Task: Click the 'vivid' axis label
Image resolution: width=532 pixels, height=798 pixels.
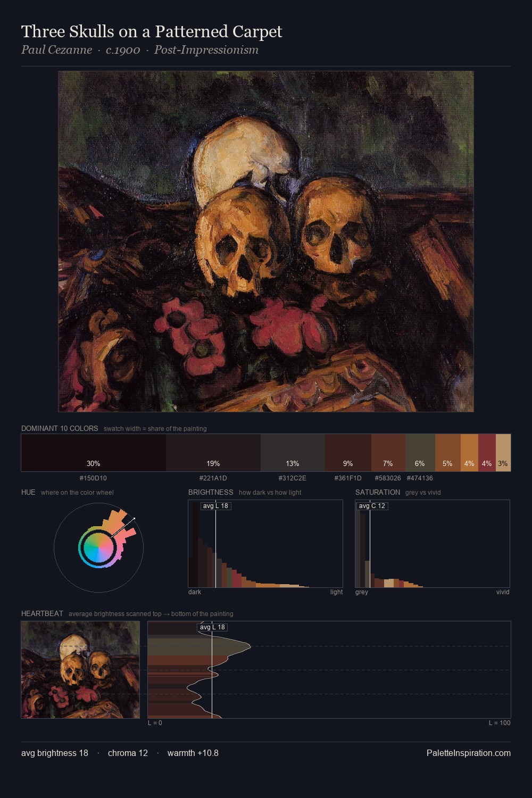Action: [503, 592]
